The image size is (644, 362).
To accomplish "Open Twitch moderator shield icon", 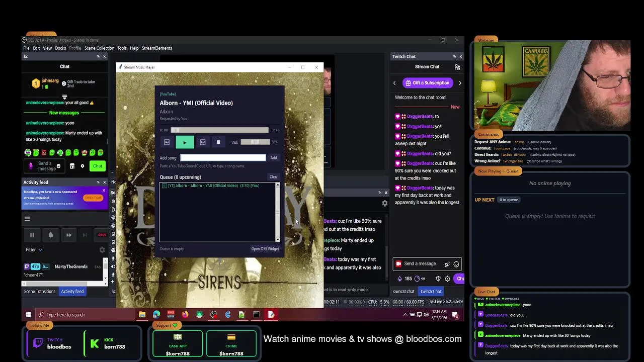I will pos(438,279).
